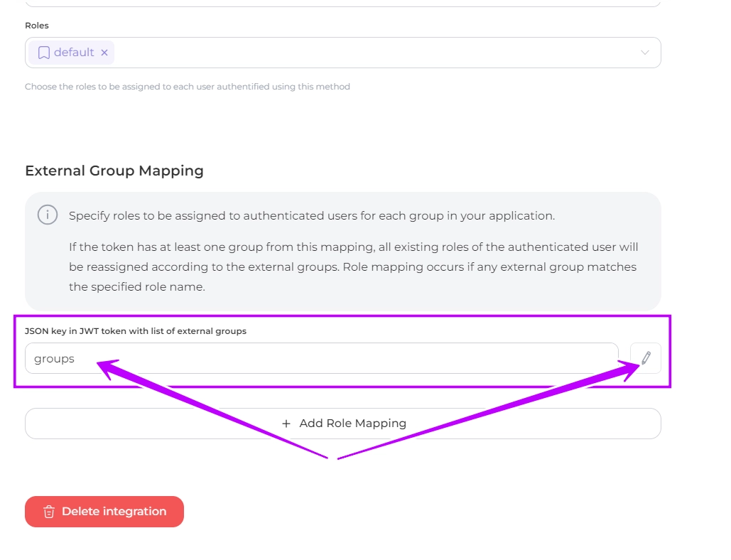The width and height of the screenshot is (731, 560).
Task: Click the pencil edit icon beside groups field
Action: (x=645, y=358)
